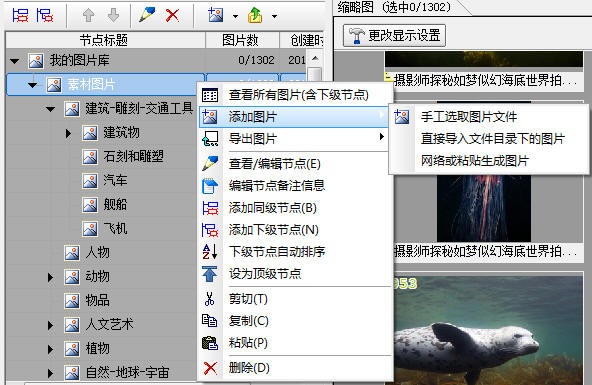
Task: Open the dropdown arrow beside the export icon
Action: (x=274, y=16)
